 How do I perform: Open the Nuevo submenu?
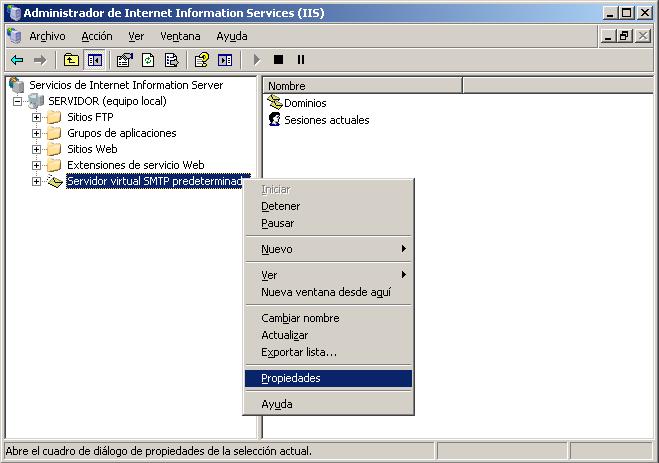pyautogui.click(x=277, y=249)
